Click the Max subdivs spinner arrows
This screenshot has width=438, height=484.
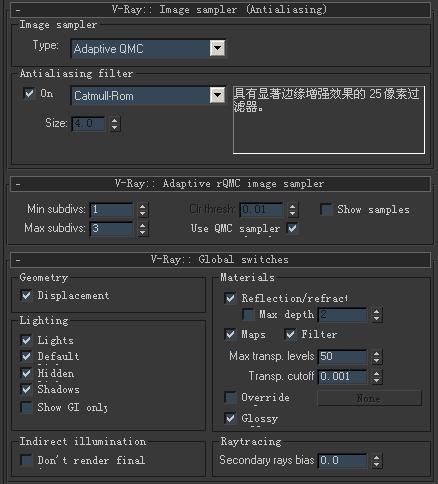(x=142, y=229)
